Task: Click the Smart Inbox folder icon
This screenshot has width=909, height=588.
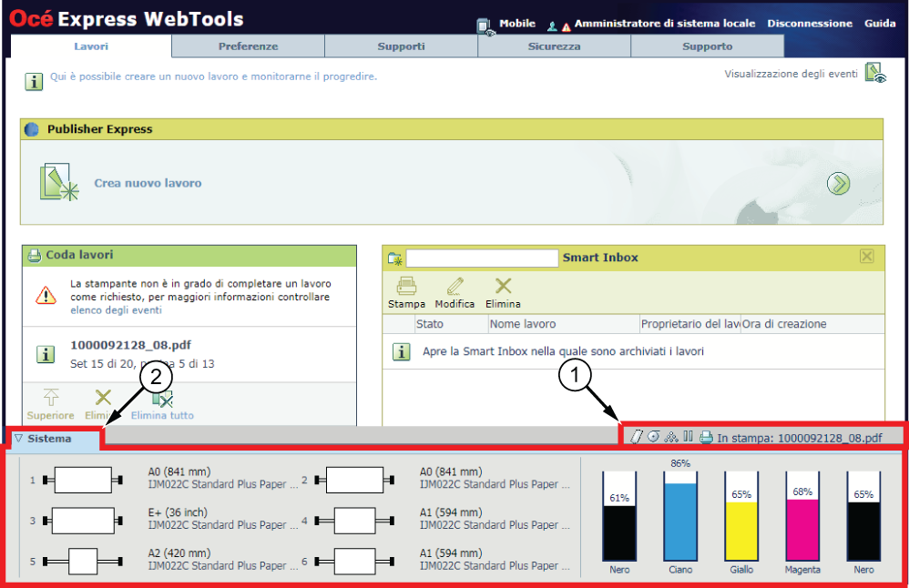Action: coord(394,259)
